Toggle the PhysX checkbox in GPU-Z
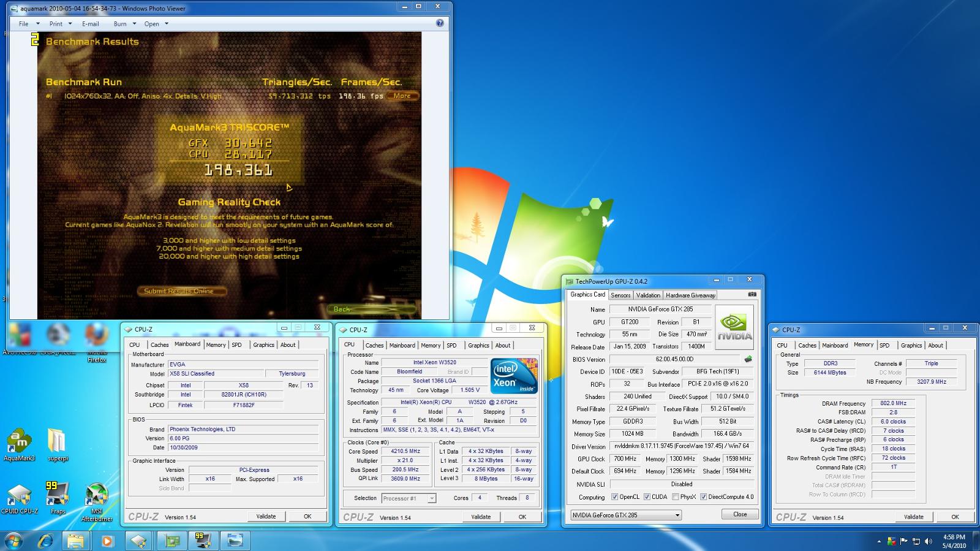Screen dimensions: 980x551 [675, 497]
